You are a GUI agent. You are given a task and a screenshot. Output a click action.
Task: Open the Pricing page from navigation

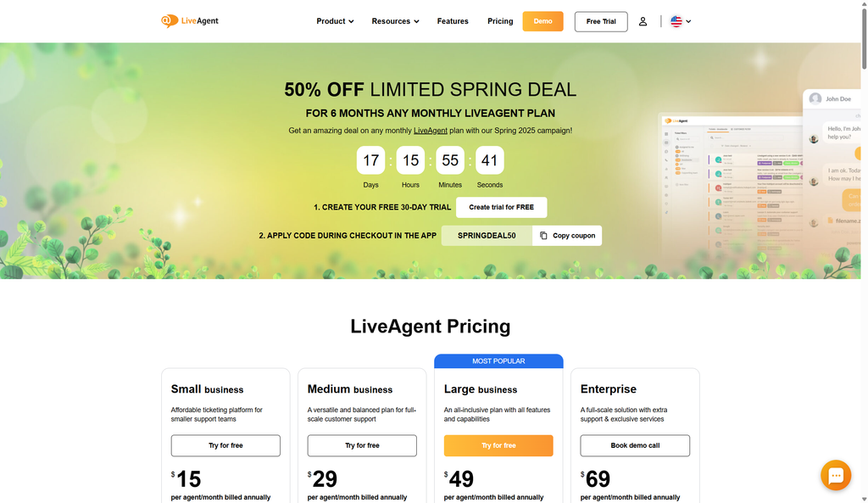(x=500, y=20)
